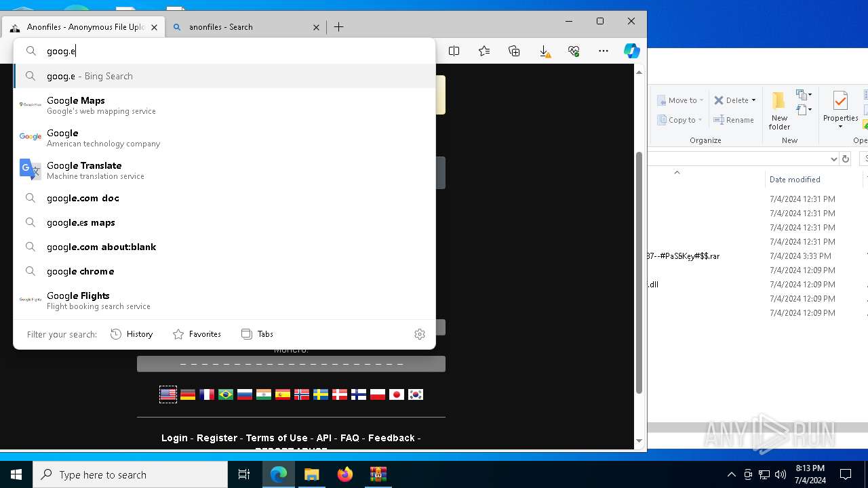868x488 pixels.
Task: Switch to anonfiles - Search tab
Action: (x=245, y=27)
